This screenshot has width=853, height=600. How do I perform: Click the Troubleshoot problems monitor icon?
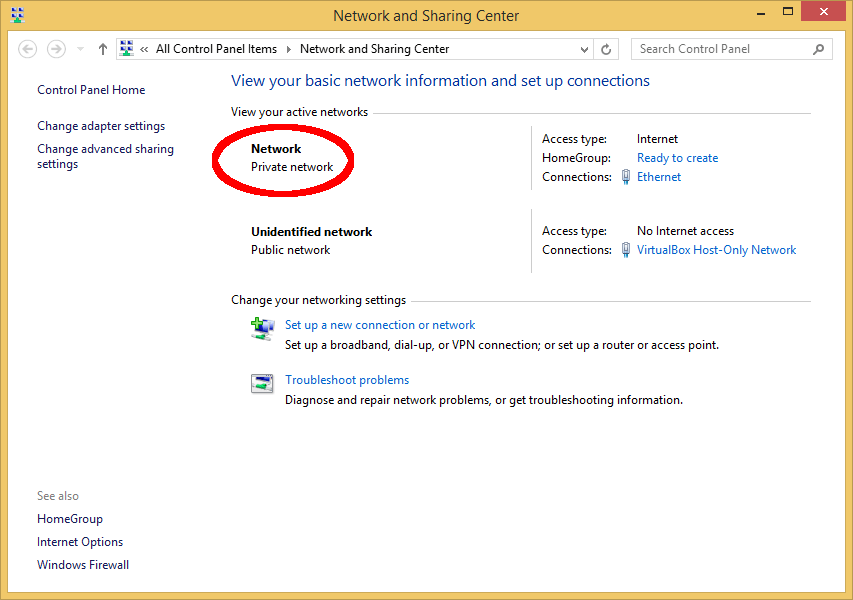point(262,383)
